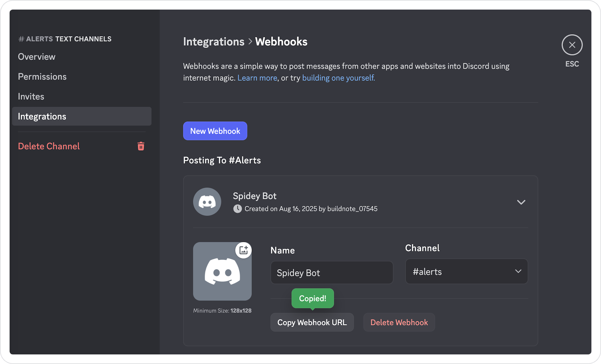Select Integrations in the sidebar
The height and width of the screenshot is (364, 601).
(82, 116)
